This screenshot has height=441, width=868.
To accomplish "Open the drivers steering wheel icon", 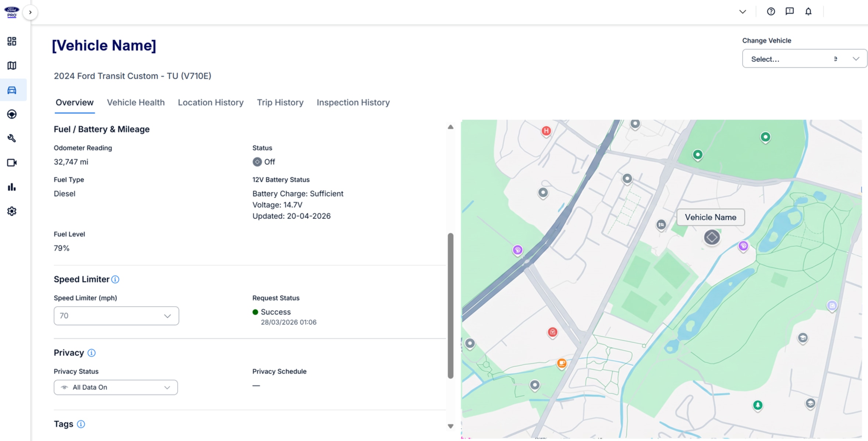I will tap(12, 114).
